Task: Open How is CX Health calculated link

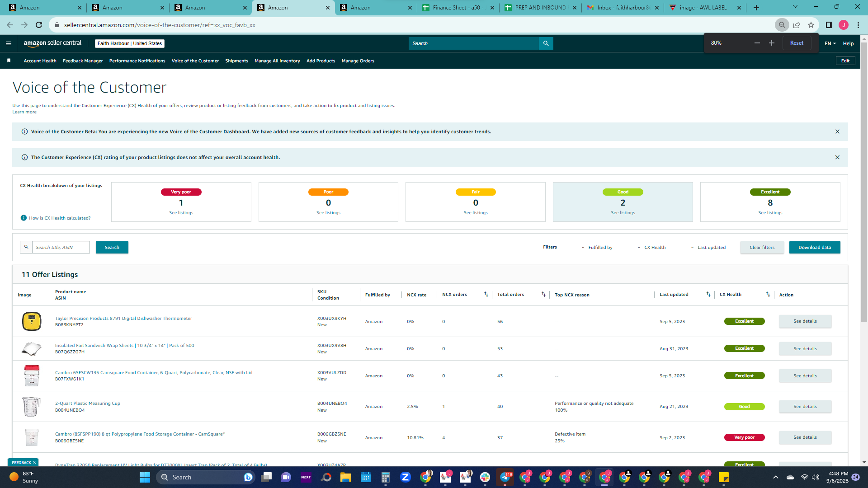Action: click(60, 218)
